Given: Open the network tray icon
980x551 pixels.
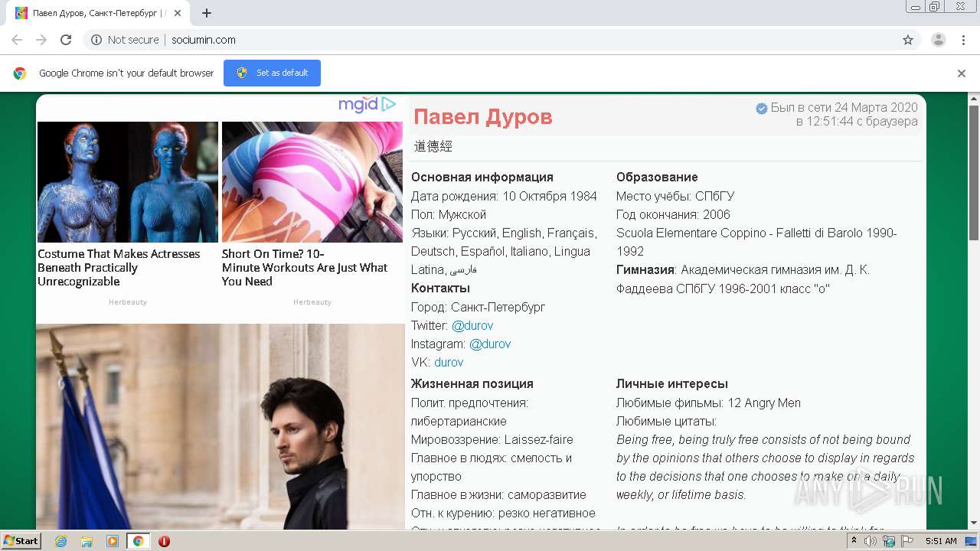Looking at the screenshot, I should (889, 541).
